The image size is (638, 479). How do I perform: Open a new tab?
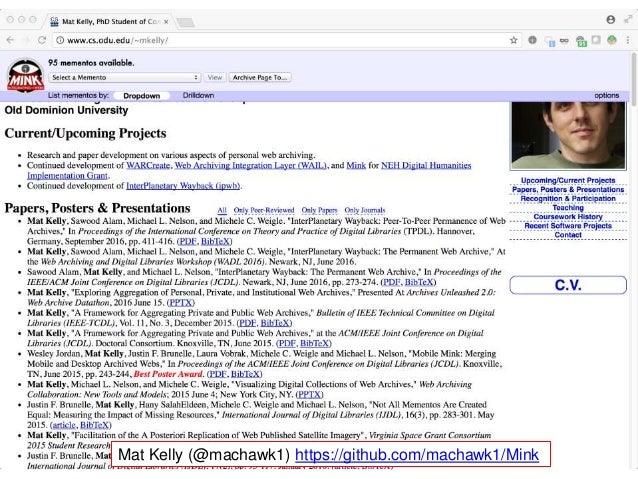(186, 22)
